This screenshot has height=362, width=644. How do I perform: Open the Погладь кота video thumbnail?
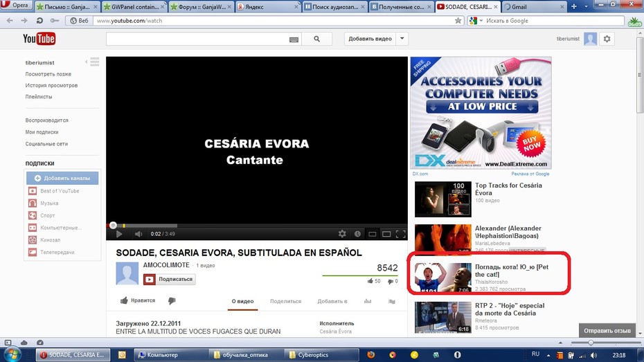click(x=442, y=277)
